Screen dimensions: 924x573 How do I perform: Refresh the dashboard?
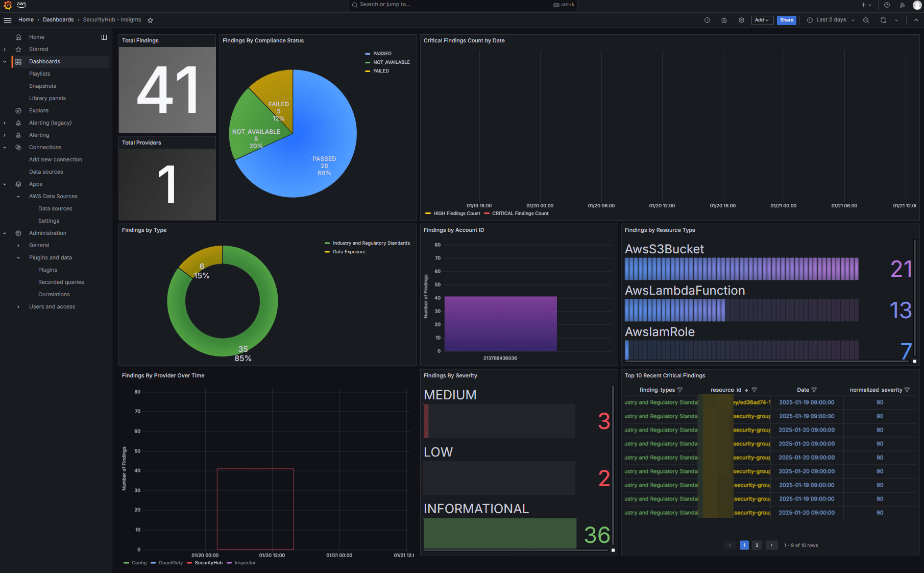pos(883,20)
